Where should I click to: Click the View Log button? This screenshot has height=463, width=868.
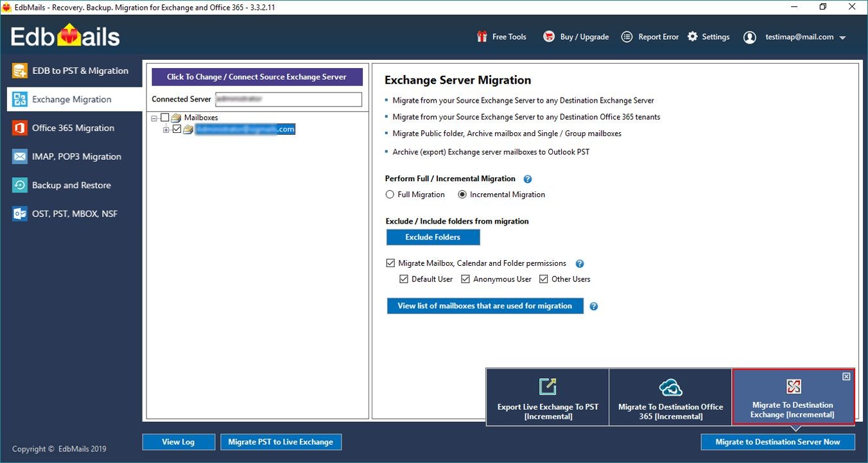pyautogui.click(x=178, y=442)
